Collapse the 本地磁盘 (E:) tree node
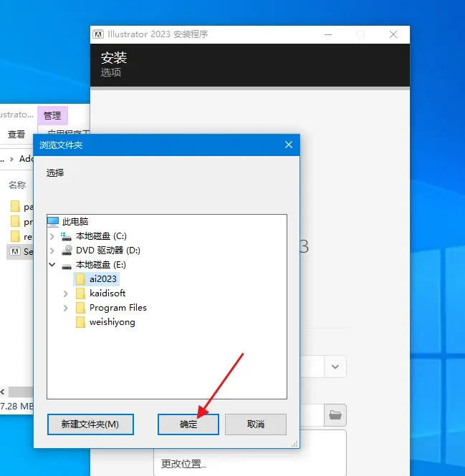 click(x=52, y=265)
